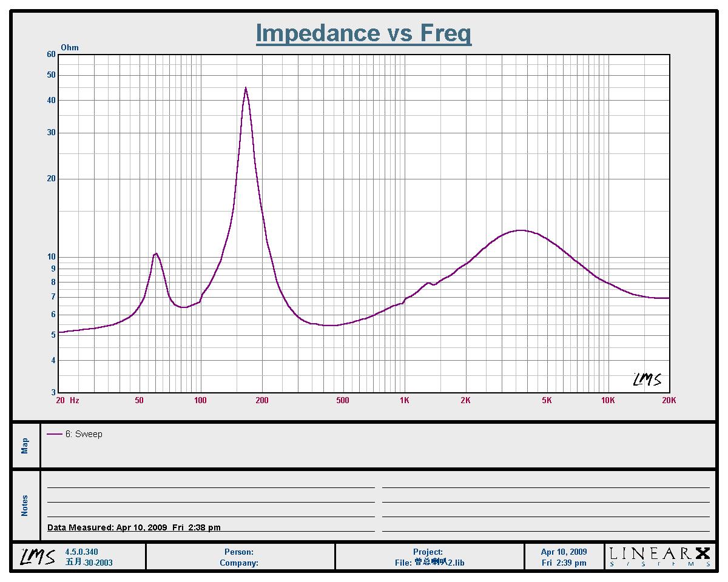Click the small curve peak near 60 Hz
The image size is (728, 582).
click(156, 253)
